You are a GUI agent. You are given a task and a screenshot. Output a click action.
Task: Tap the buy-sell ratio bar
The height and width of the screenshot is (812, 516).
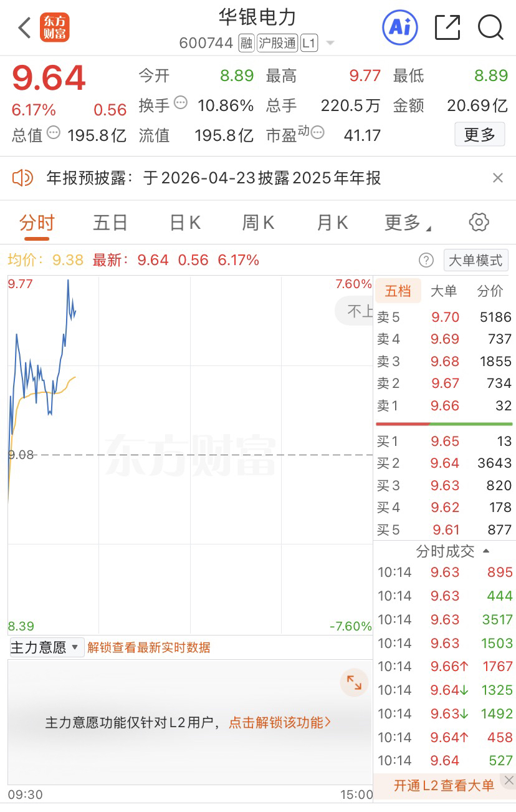coord(444,424)
